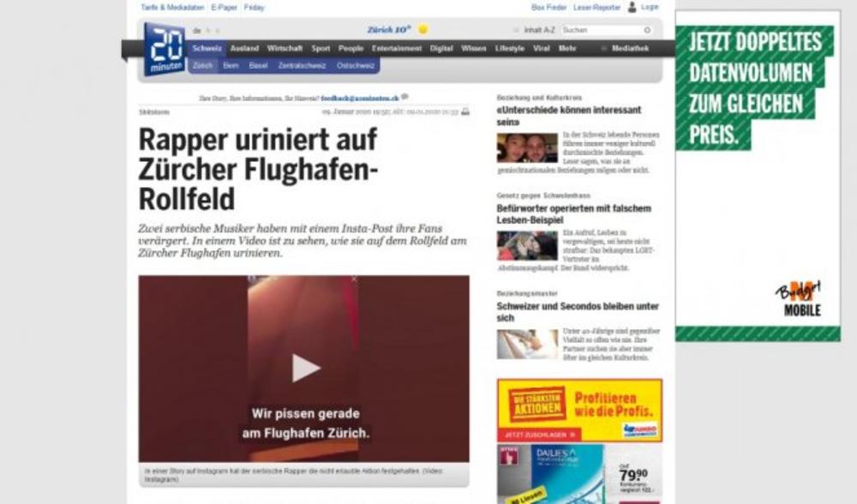Open the Wirtschaft section

285,48
